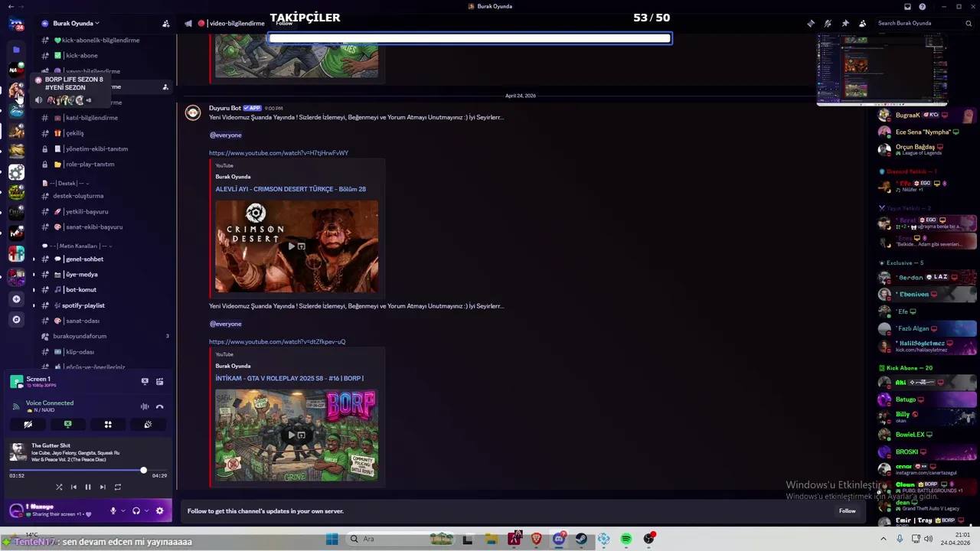Screen dimensions: 980x551
Task: Open the server folder icon in sidebar
Action: 16,50
